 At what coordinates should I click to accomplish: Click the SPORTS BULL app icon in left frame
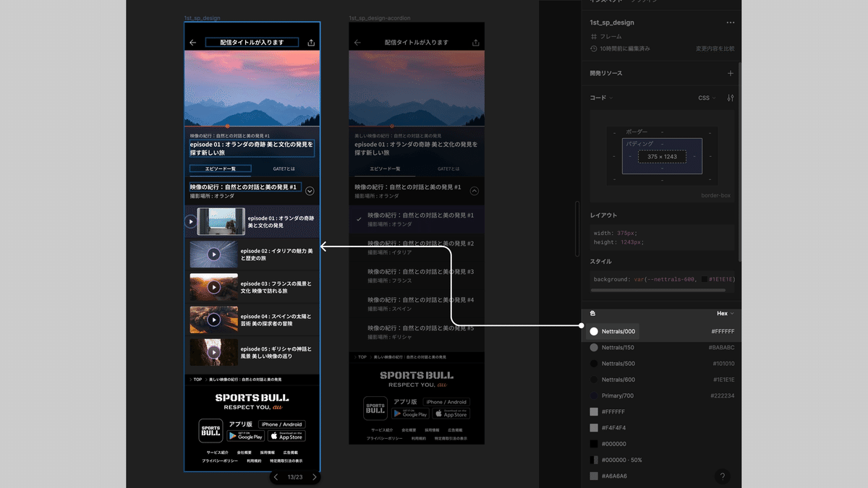[210, 431]
